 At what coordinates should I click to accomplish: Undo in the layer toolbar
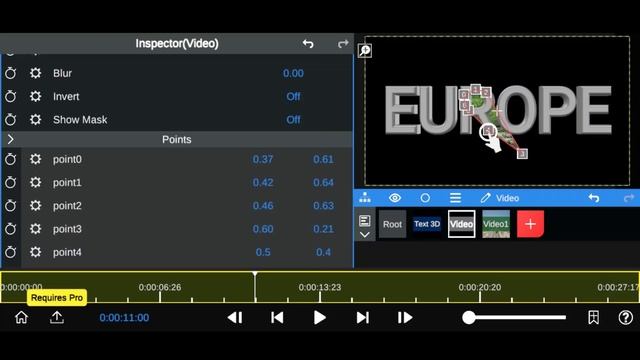tap(594, 198)
